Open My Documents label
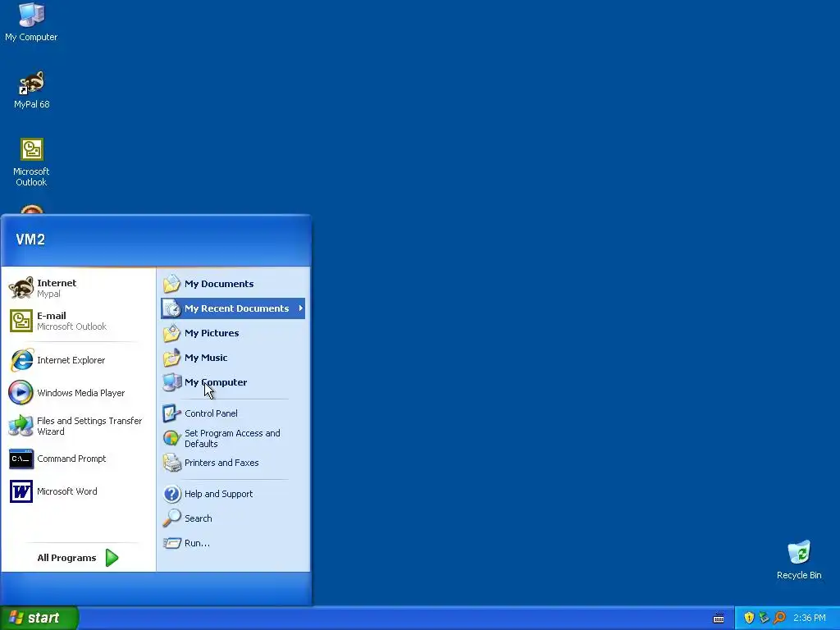This screenshot has width=840, height=630. coord(219,284)
